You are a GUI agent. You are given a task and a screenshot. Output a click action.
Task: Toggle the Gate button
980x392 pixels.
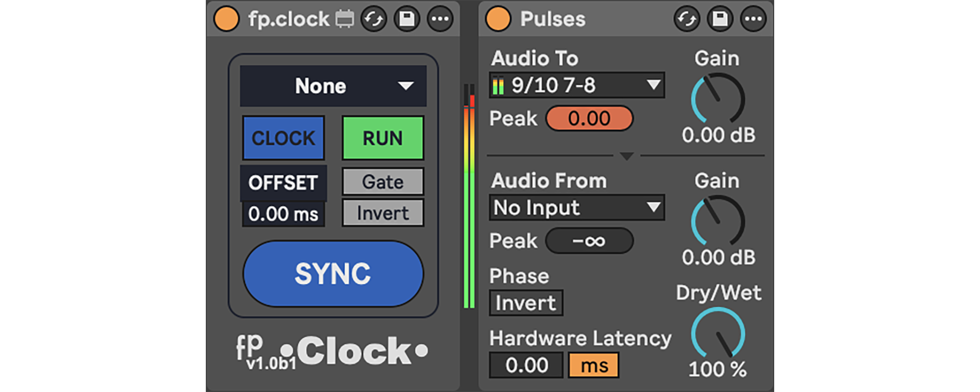coord(383,182)
